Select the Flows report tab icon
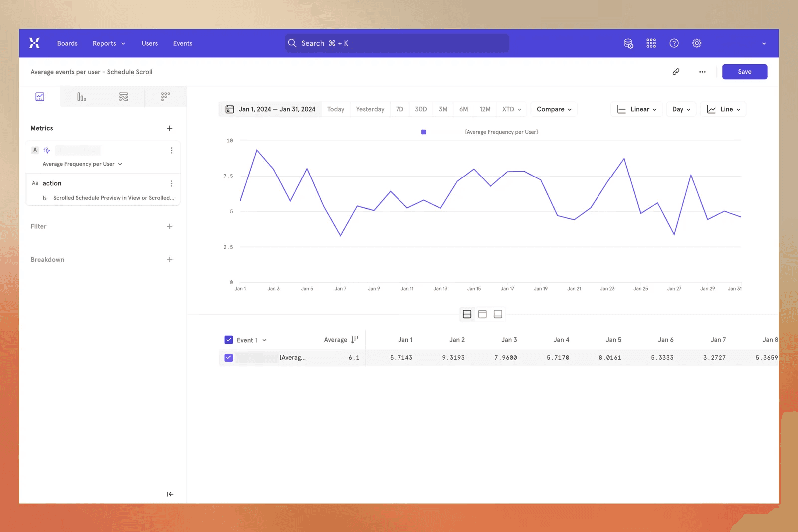This screenshot has width=798, height=532. pyautogui.click(x=124, y=97)
